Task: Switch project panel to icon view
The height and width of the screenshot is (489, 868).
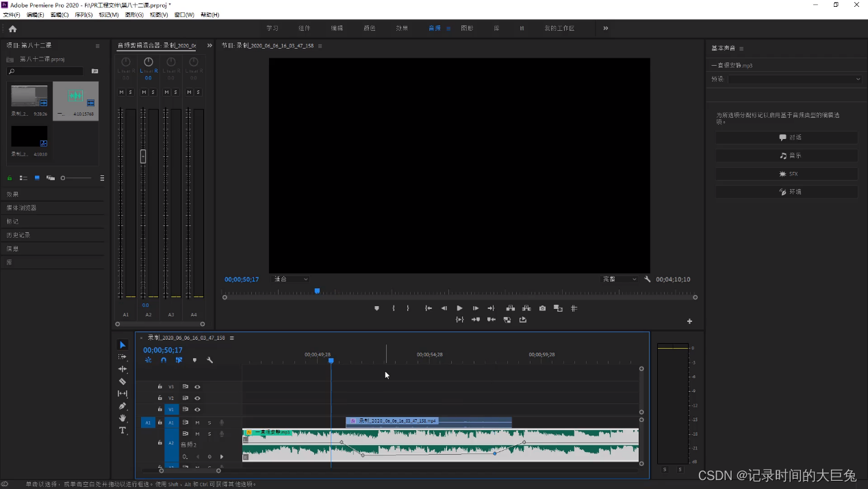Action: (37, 178)
